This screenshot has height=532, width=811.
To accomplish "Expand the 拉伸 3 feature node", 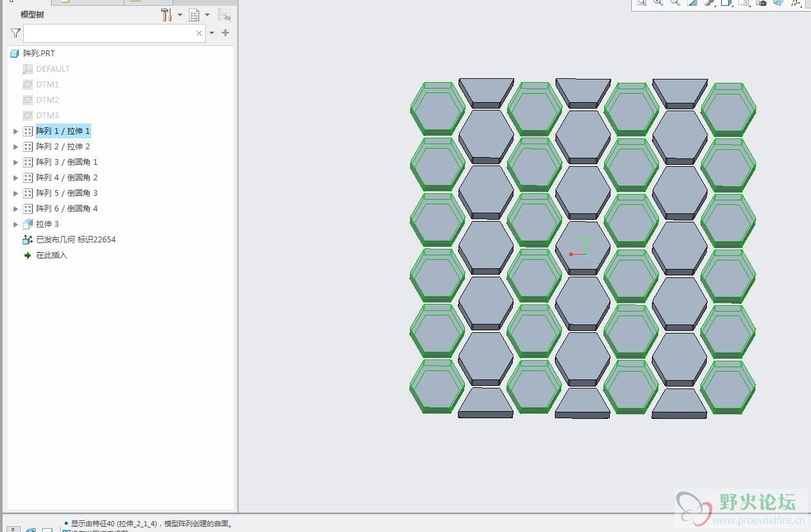I will [x=16, y=224].
